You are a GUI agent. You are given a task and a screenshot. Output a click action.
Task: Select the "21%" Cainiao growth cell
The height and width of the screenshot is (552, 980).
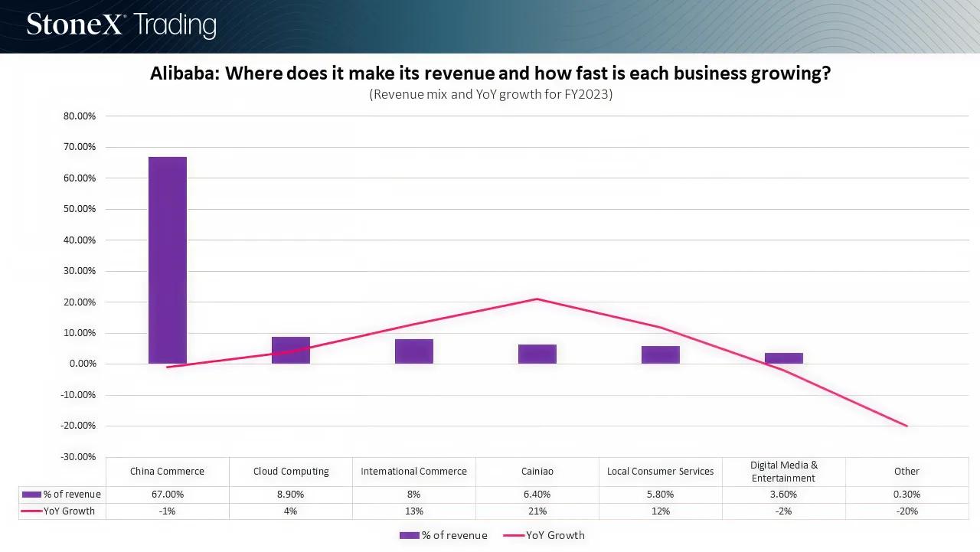tap(537, 511)
